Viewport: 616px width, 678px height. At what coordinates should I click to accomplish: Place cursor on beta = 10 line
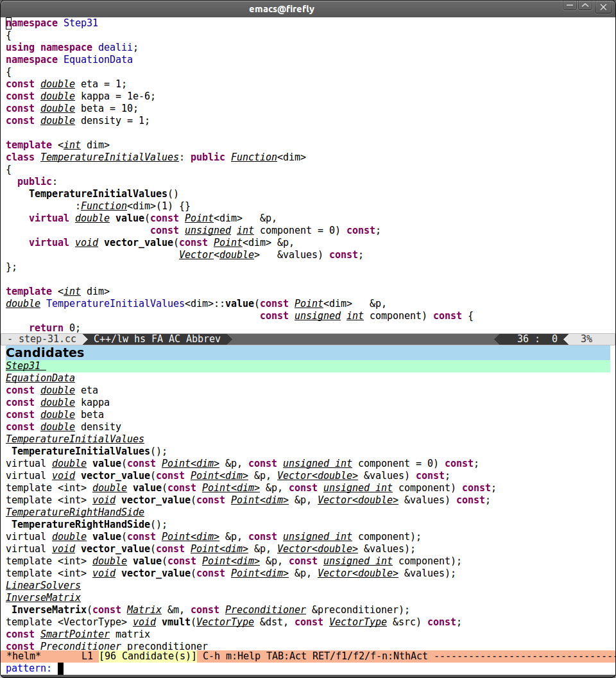(72, 108)
